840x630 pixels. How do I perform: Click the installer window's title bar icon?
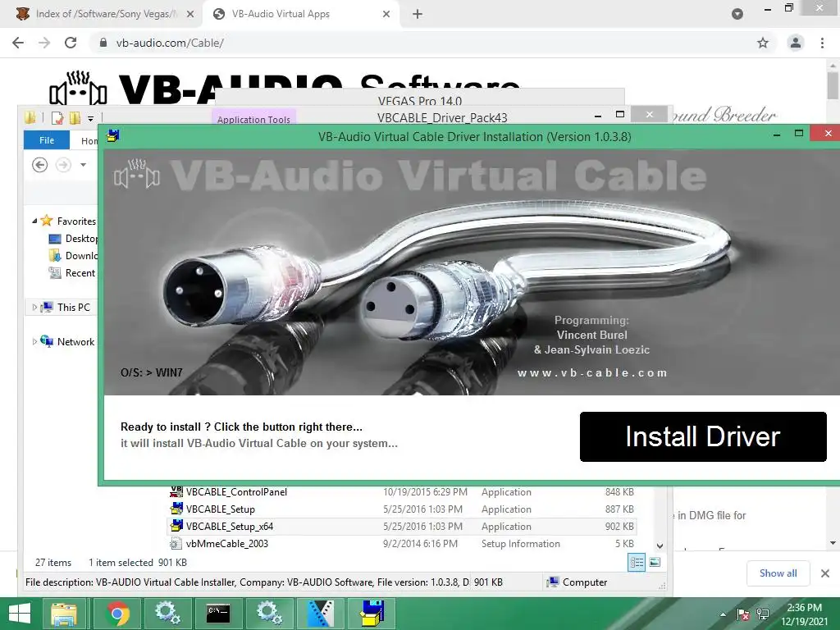(112, 136)
